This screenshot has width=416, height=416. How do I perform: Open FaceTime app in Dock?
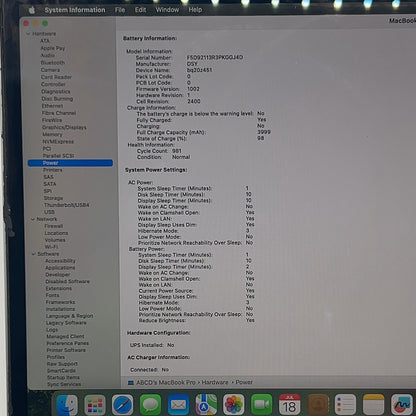click(262, 404)
